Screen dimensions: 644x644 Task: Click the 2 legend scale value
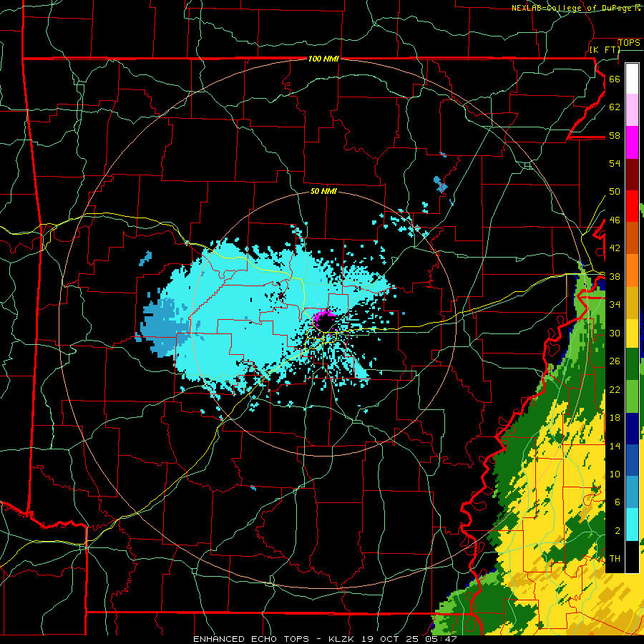pyautogui.click(x=618, y=530)
